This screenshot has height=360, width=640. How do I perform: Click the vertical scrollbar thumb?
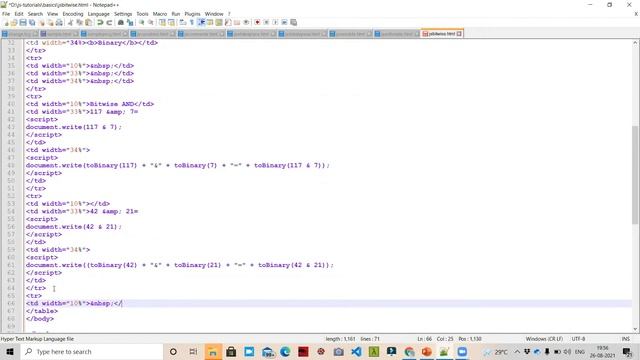pyautogui.click(x=636, y=175)
